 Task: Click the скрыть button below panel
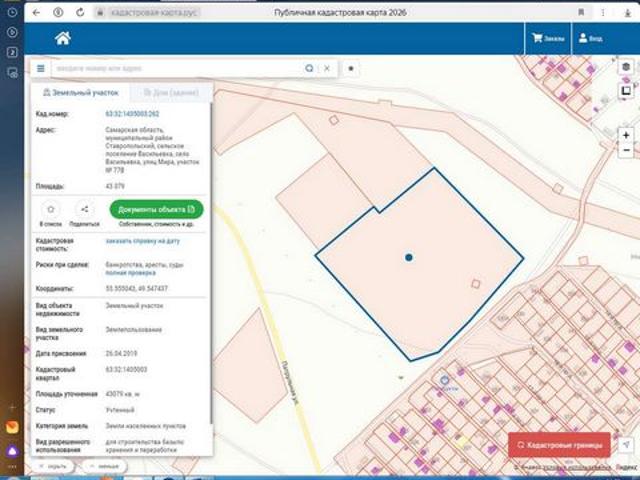[x=53, y=466]
